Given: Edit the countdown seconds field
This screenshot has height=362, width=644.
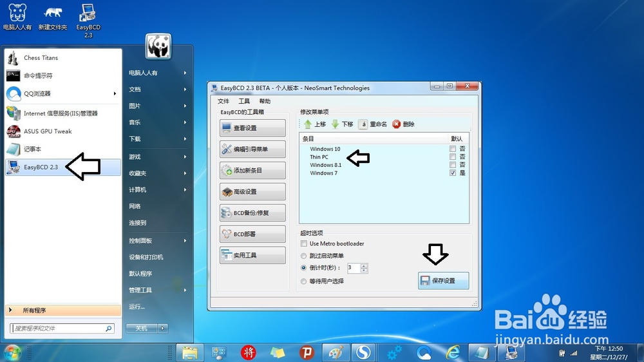Looking at the screenshot, I should tap(354, 268).
